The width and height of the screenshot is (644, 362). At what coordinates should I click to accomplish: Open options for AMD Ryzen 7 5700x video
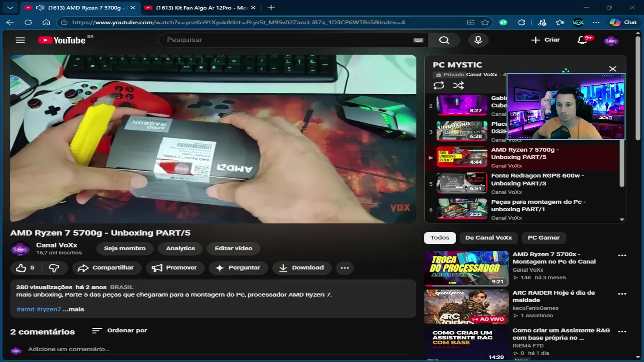click(x=622, y=255)
